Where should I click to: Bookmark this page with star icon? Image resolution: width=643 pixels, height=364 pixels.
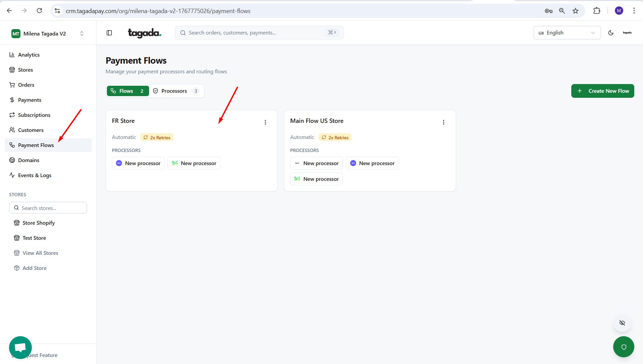point(575,11)
